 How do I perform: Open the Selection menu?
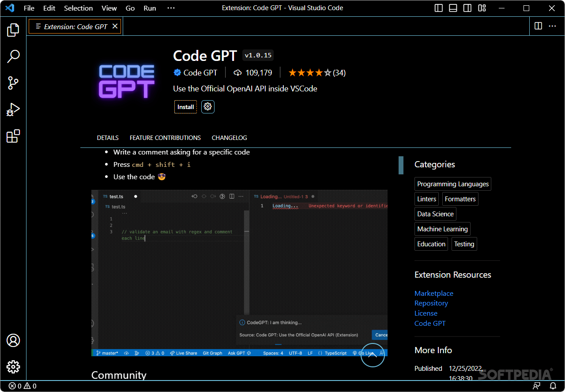pos(79,8)
